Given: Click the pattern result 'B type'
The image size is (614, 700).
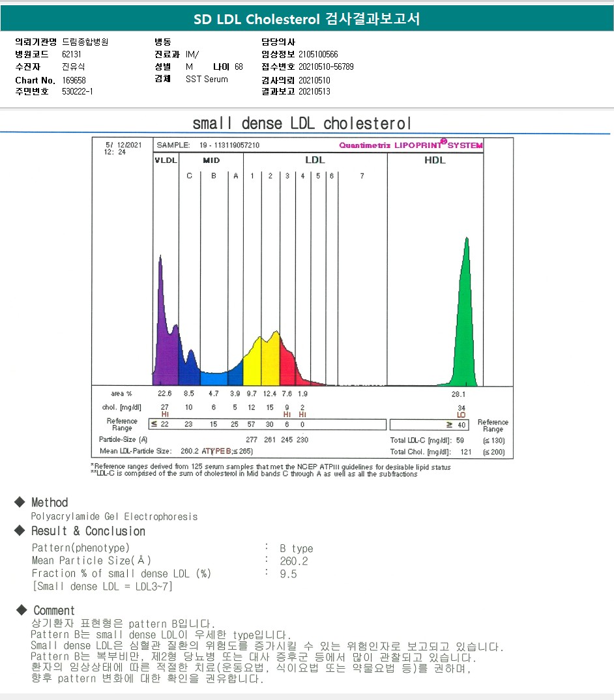Looking at the screenshot, I should (x=297, y=548).
